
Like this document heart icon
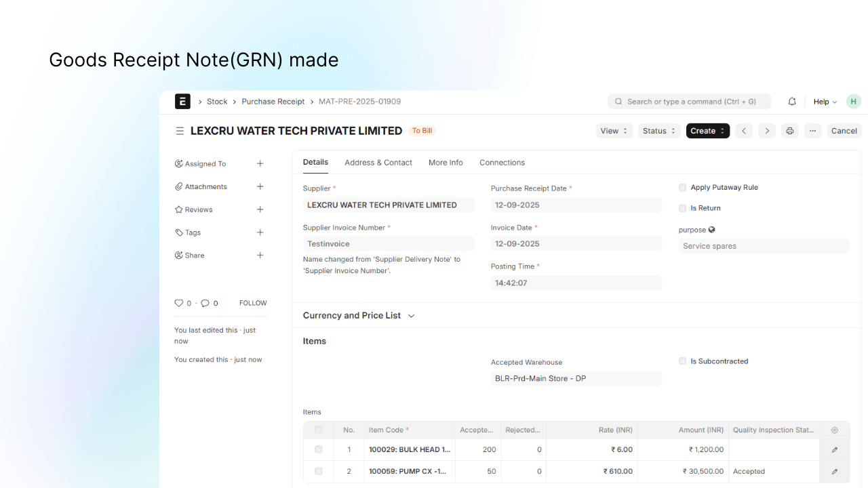coord(179,303)
